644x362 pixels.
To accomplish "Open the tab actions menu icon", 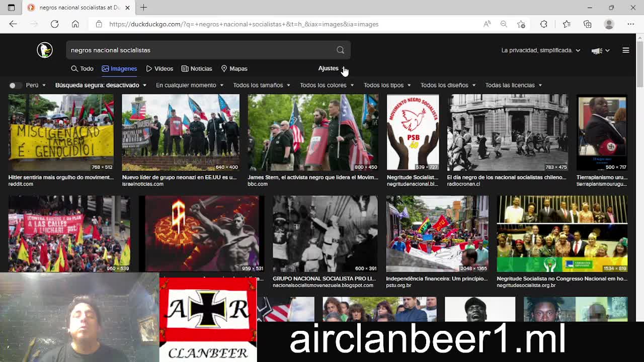I will pos(11,8).
